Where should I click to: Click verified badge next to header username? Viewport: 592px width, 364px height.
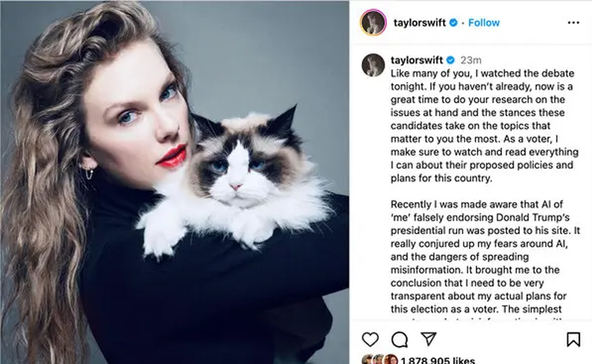(453, 23)
